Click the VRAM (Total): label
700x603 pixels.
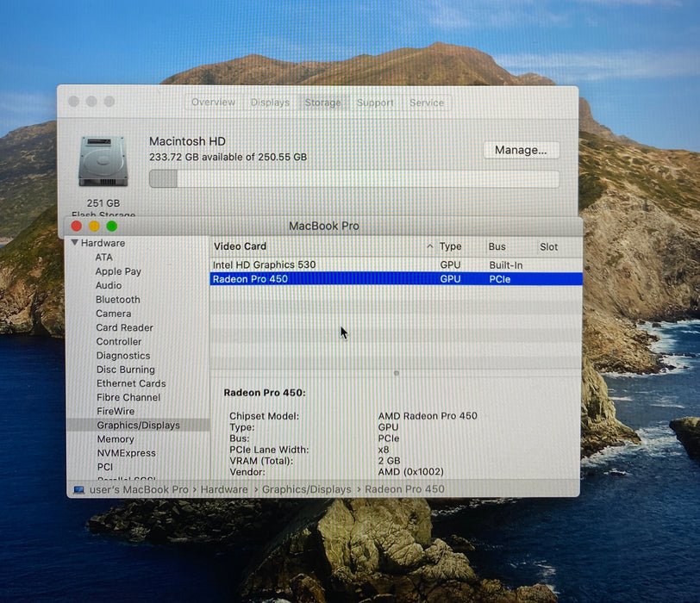click(261, 461)
